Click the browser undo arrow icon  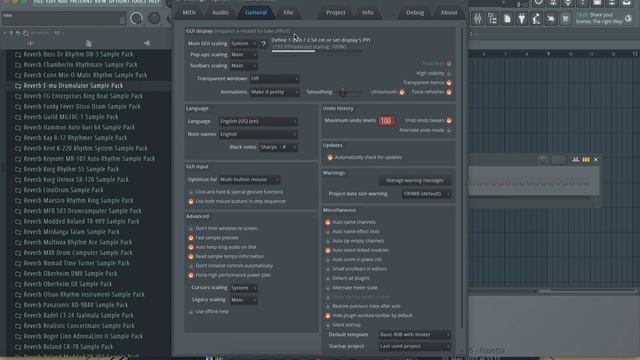pyautogui.click(x=18, y=33)
